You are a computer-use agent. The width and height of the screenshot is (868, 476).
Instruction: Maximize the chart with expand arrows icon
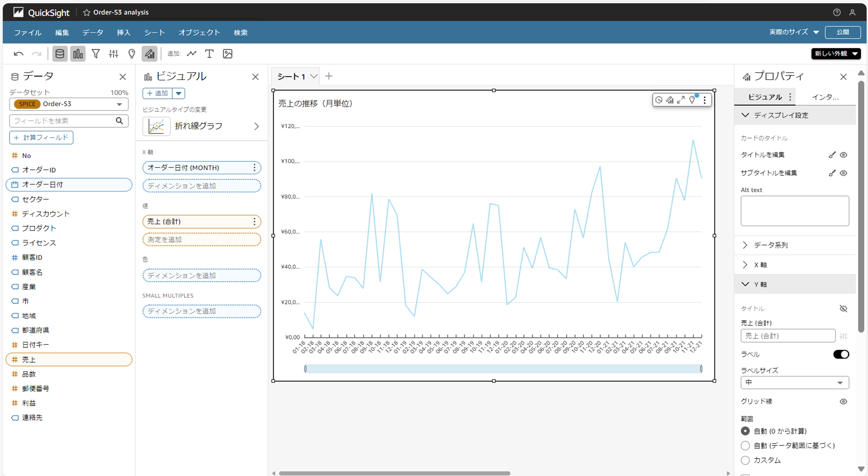pos(681,100)
